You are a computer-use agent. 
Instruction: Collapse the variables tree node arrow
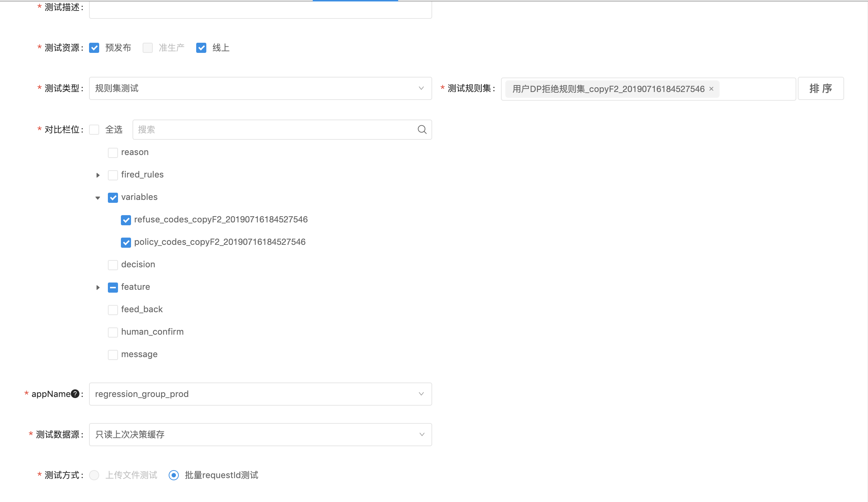pos(98,198)
